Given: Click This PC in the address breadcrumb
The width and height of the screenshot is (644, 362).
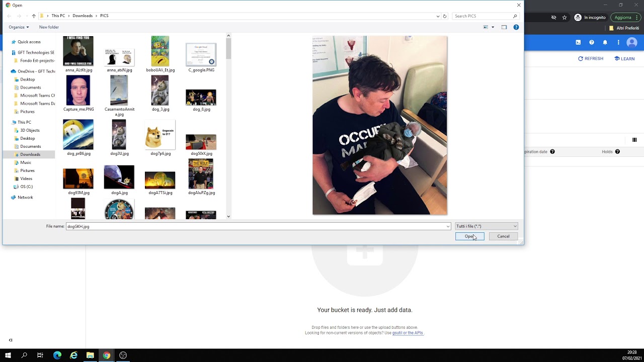Looking at the screenshot, I should click(x=58, y=16).
